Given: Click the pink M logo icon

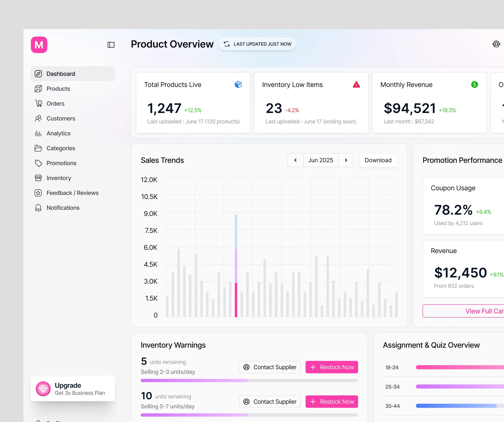Looking at the screenshot, I should pos(39,45).
